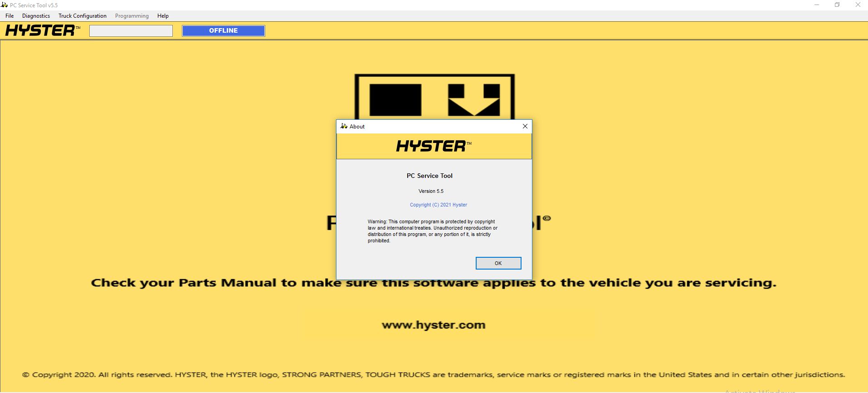Open the Programming menu
The height and width of the screenshot is (393, 868).
coord(132,16)
